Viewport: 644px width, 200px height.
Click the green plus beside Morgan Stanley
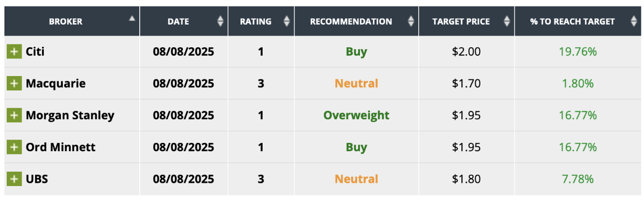(14, 115)
